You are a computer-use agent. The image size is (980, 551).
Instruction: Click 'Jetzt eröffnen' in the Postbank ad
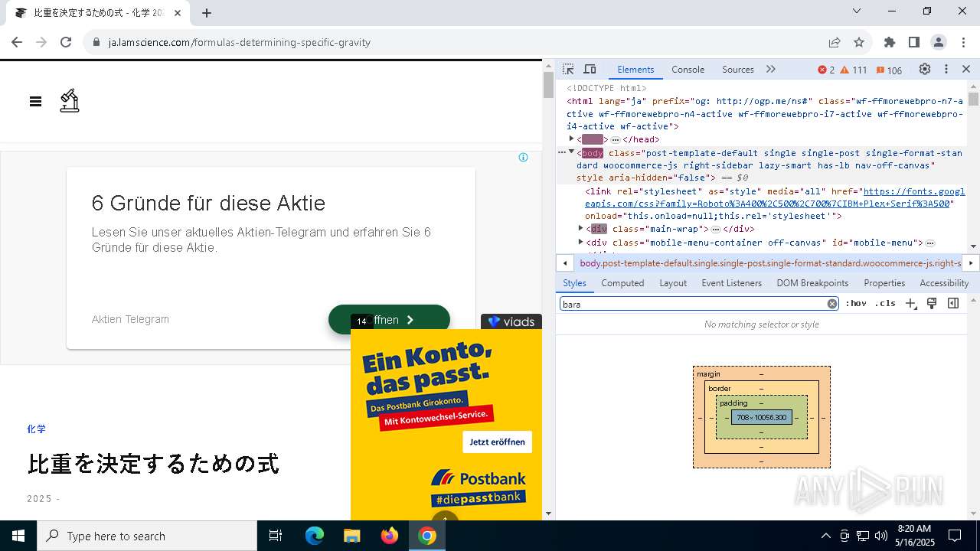pos(497,442)
